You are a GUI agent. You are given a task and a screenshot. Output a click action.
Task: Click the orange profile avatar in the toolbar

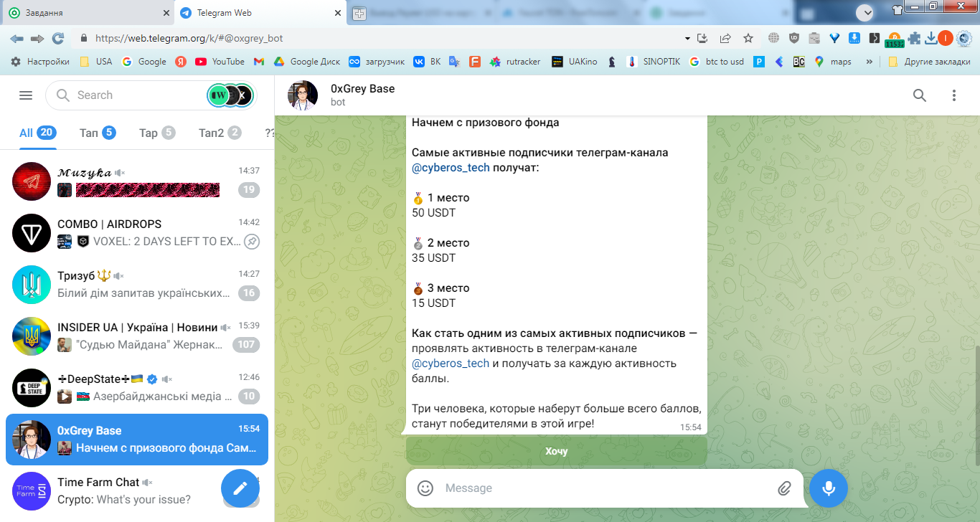point(946,39)
